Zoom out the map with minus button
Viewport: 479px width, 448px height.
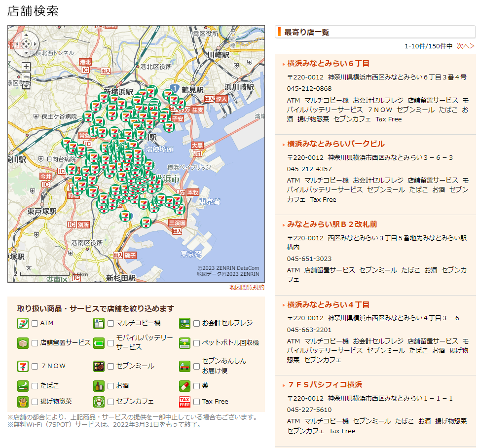point(26,76)
